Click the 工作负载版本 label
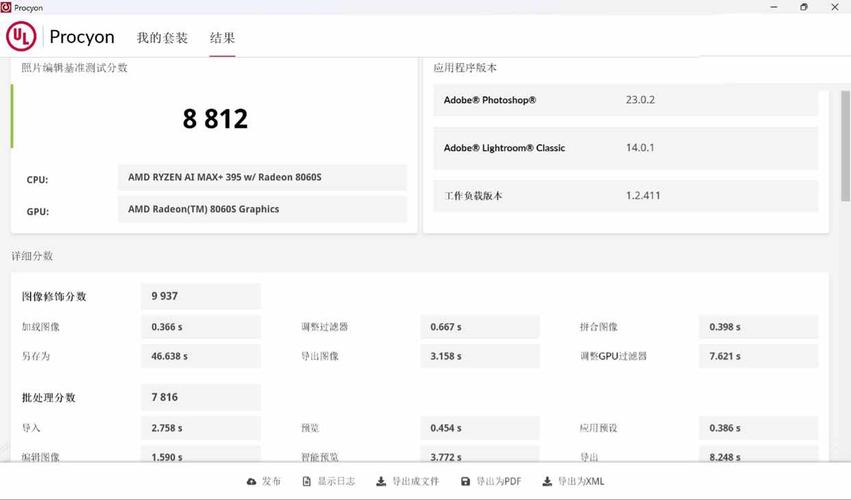 (473, 196)
